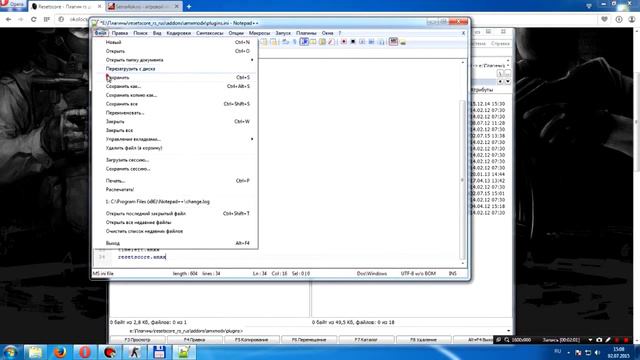Open the document map toolbar icon
The width and height of the screenshot is (640, 360).
pyautogui.click(x=322, y=42)
